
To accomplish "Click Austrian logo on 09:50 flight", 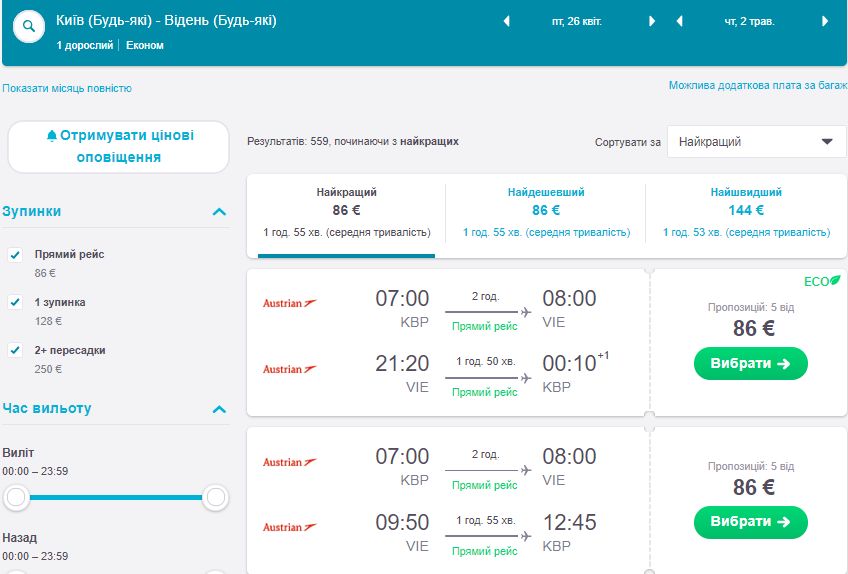I will point(289,527).
